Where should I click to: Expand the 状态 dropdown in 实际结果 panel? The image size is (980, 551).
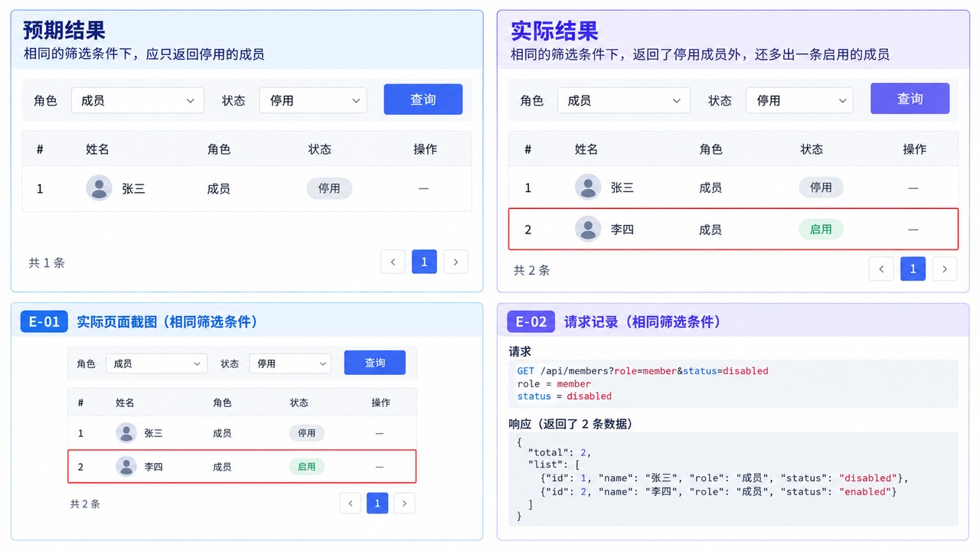pos(799,100)
